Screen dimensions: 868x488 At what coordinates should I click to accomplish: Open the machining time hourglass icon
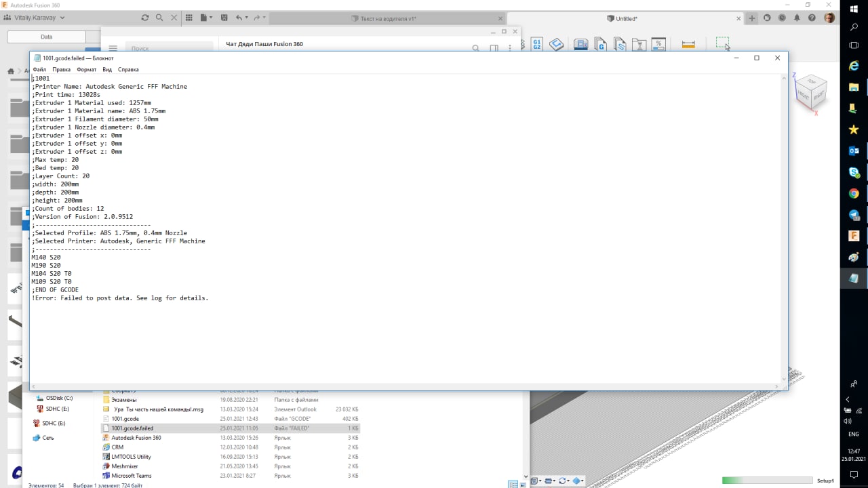[639, 45]
